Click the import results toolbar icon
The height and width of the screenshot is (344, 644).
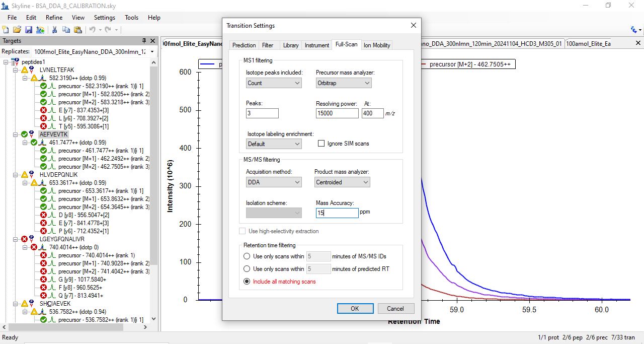[40, 30]
